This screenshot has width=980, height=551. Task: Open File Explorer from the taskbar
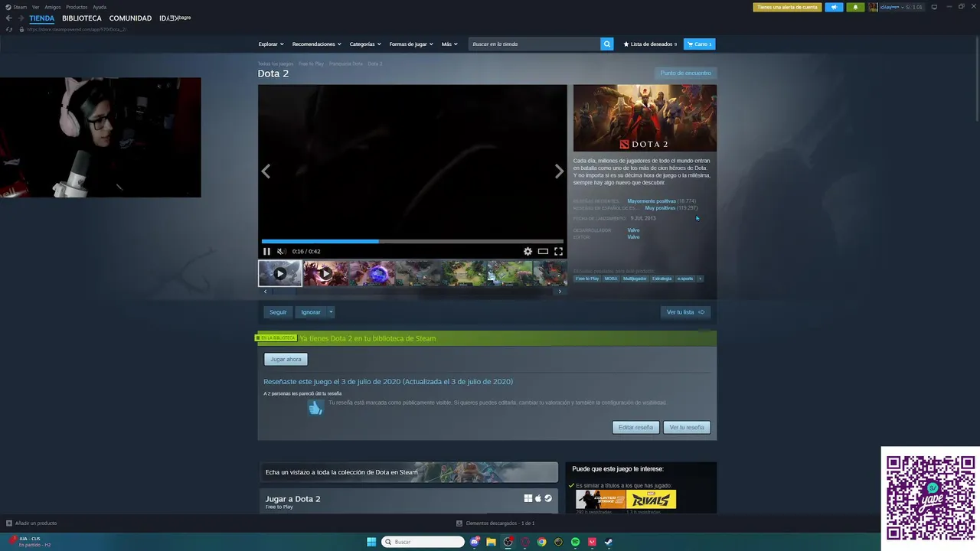[492, 542]
